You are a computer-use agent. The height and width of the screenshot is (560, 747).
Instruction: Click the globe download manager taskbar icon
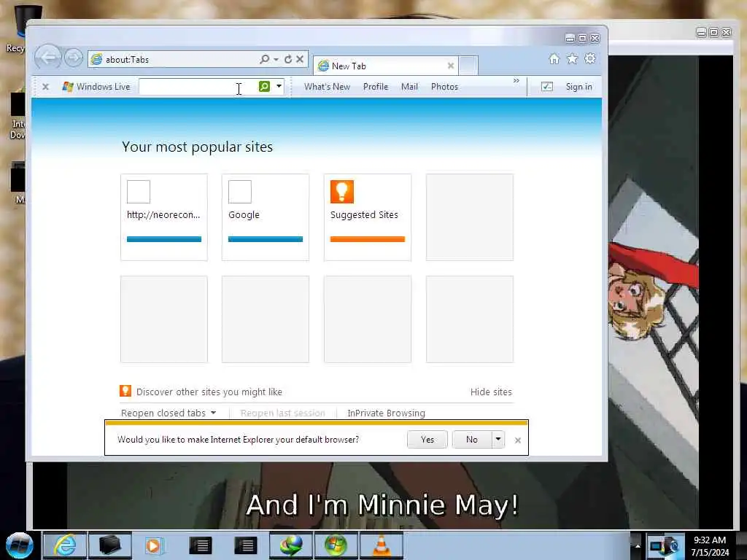click(290, 545)
